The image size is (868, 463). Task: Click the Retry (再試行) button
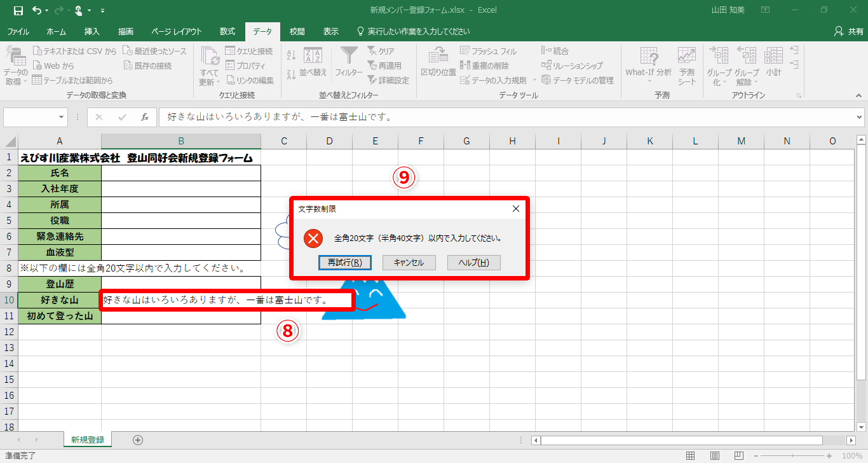point(345,263)
